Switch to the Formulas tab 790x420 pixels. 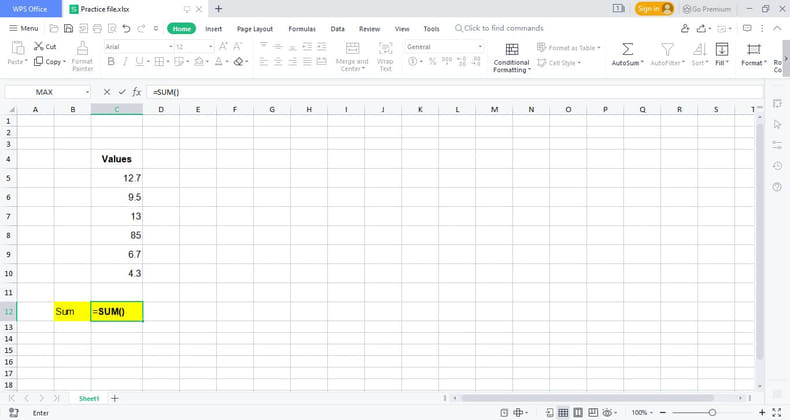click(302, 29)
